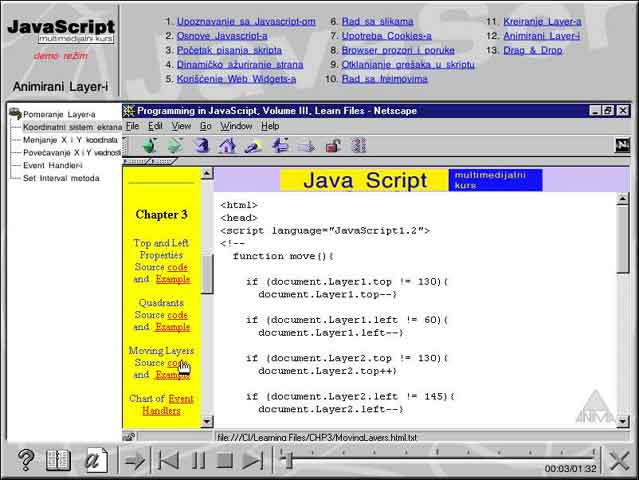Stop the lesson playback

click(x=224, y=461)
